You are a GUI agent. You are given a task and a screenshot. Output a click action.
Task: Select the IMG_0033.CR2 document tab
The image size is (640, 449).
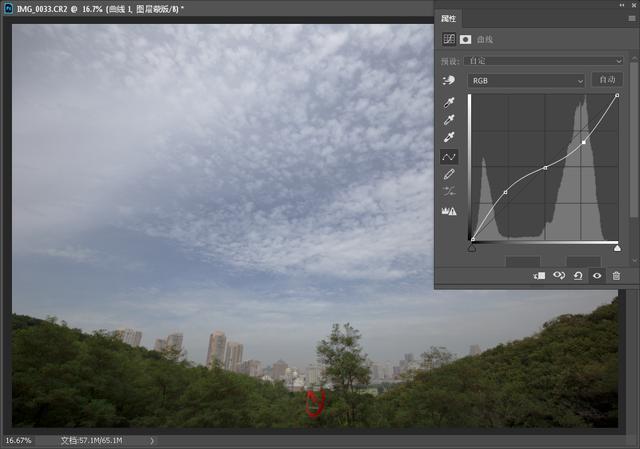[x=100, y=8]
